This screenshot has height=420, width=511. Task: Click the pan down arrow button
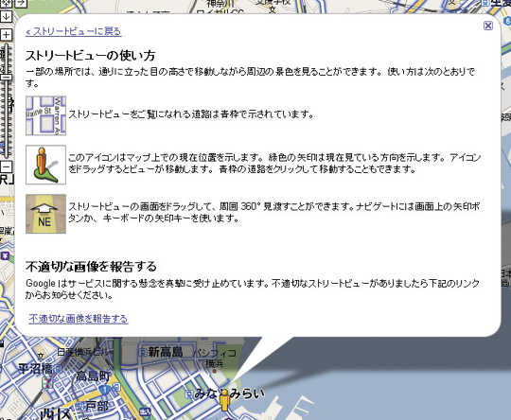click(x=6, y=16)
